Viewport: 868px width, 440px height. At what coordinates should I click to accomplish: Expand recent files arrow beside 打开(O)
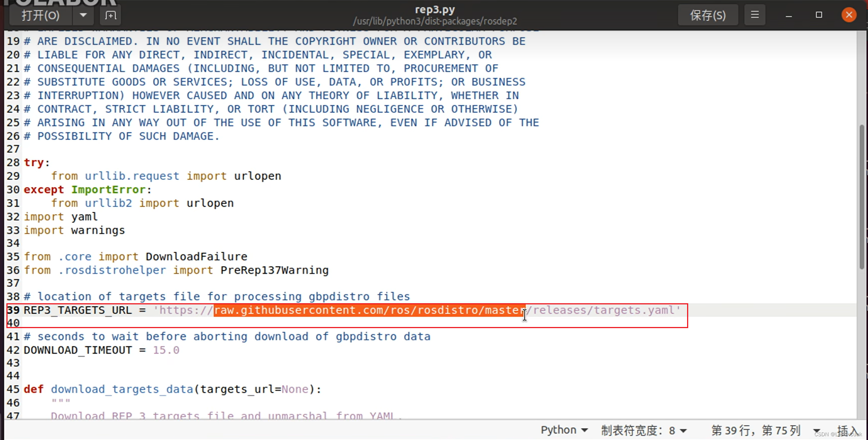(x=83, y=15)
